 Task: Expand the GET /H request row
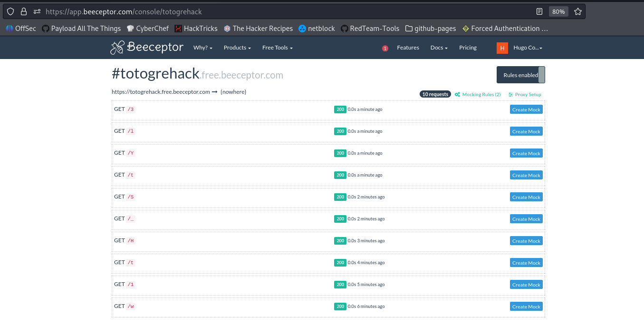[x=328, y=241]
